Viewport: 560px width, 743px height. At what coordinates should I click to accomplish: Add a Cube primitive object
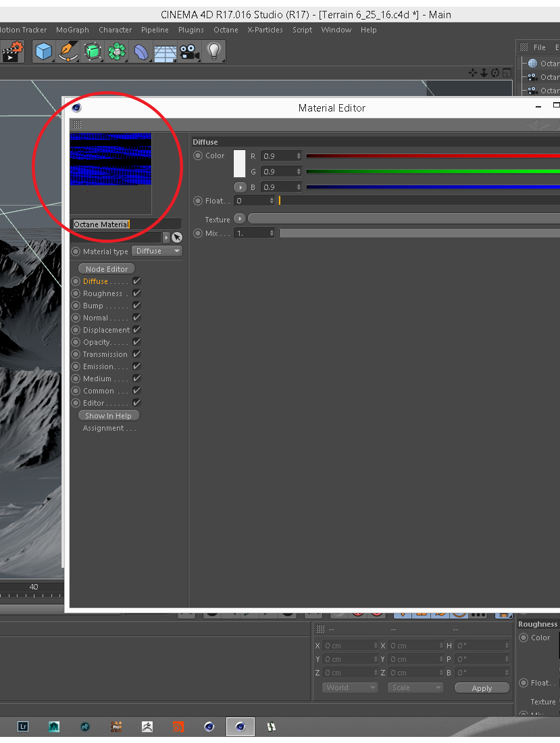pos(43,51)
